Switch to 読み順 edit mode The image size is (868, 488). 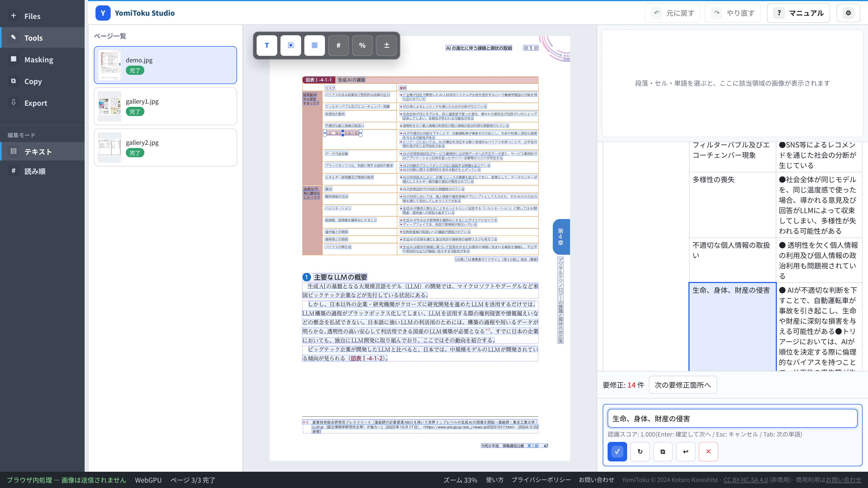pos(42,171)
